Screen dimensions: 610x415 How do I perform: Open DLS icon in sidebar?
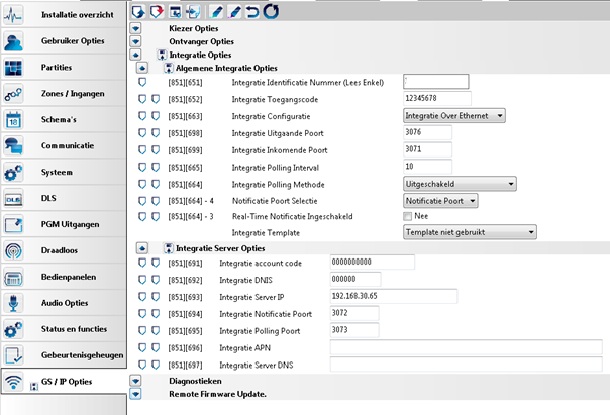pos(13,199)
